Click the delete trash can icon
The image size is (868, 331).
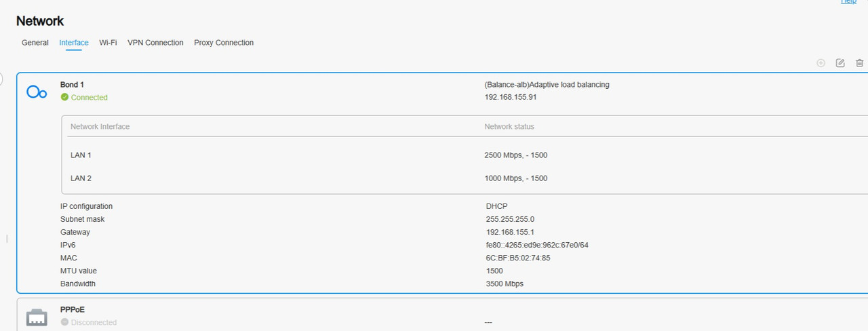[x=860, y=63]
